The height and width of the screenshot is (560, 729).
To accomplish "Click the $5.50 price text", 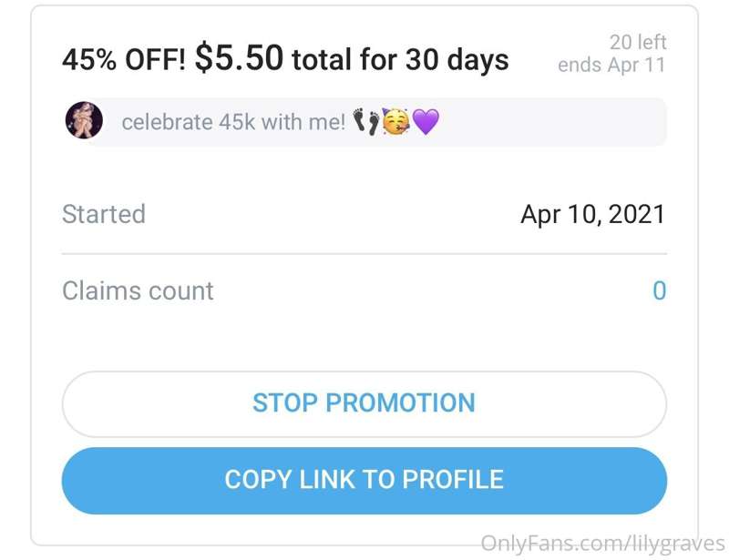I will coord(239,58).
